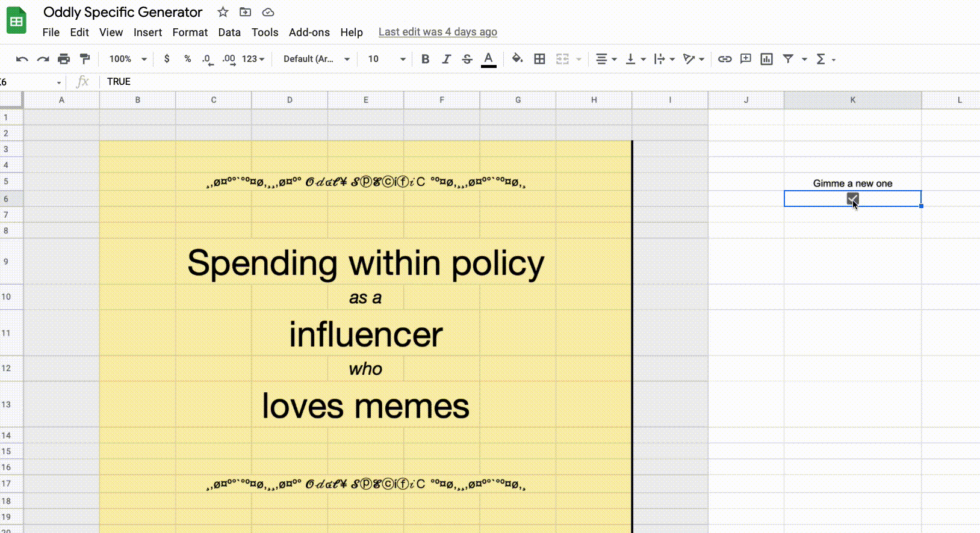This screenshot has height=533, width=980.
Task: Open the text rotation dropdown
Action: pos(693,59)
